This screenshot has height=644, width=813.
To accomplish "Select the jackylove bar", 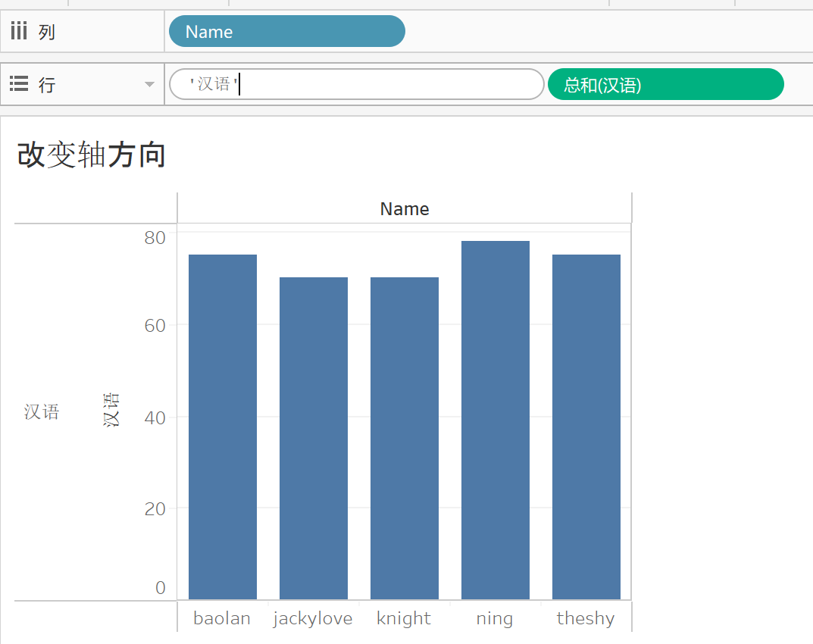I will 314,438.
